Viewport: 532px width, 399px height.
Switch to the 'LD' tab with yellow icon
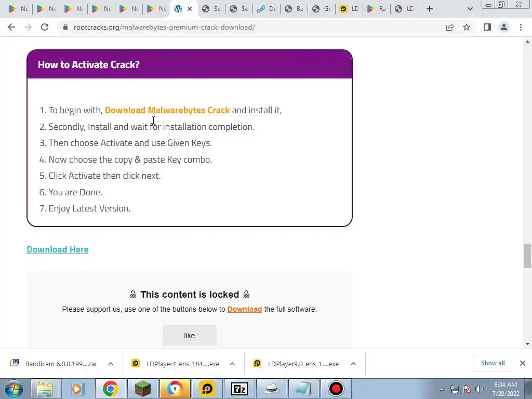(349, 9)
